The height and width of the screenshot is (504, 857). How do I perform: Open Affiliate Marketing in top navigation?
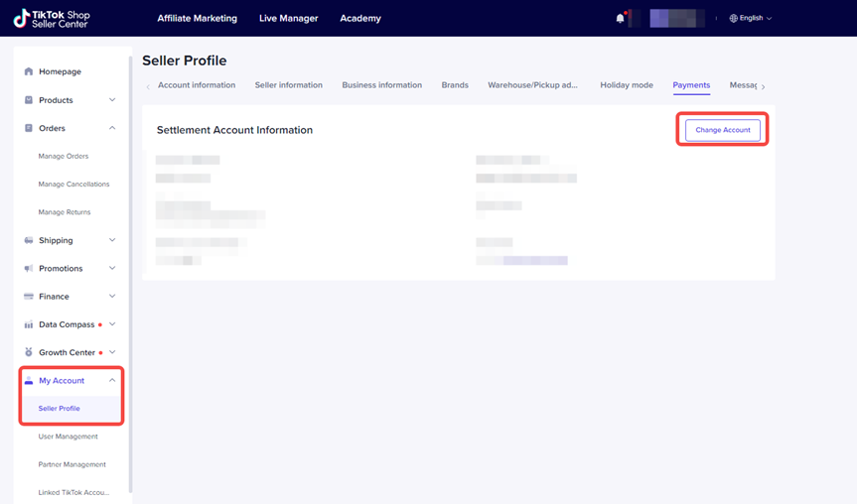(198, 18)
